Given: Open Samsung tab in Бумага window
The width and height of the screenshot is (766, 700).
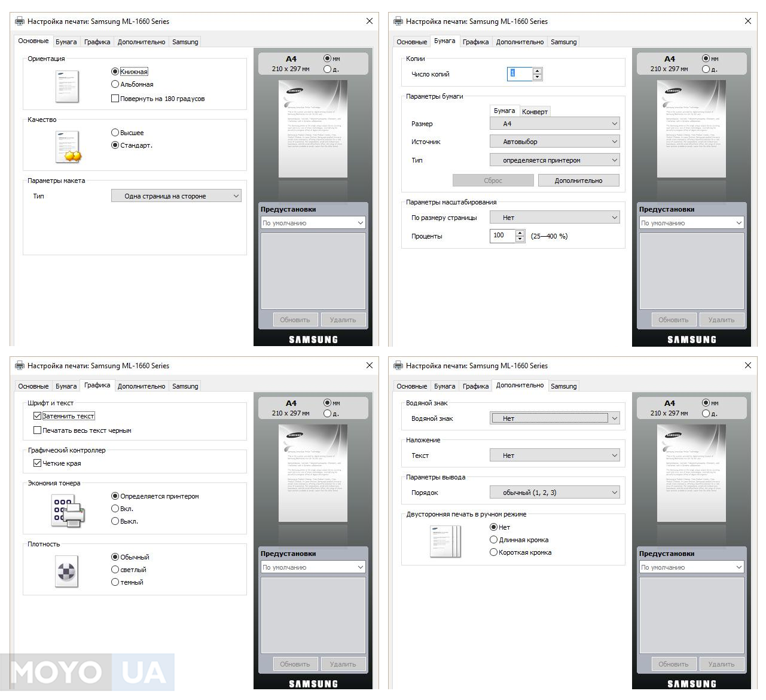Looking at the screenshot, I should click(x=564, y=42).
